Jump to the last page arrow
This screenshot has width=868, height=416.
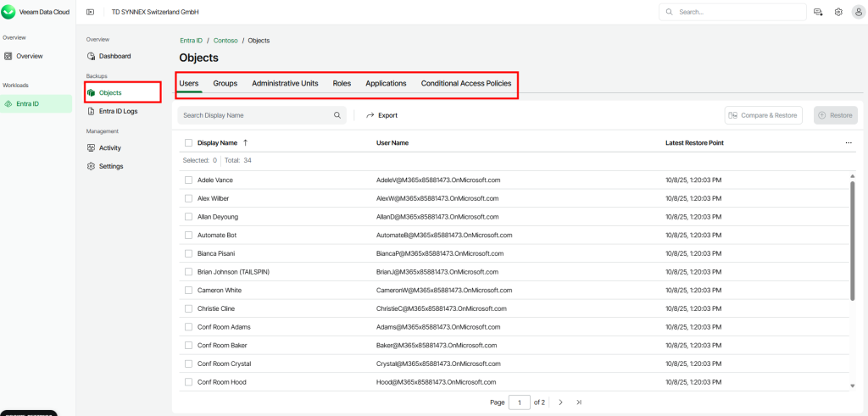pos(579,402)
